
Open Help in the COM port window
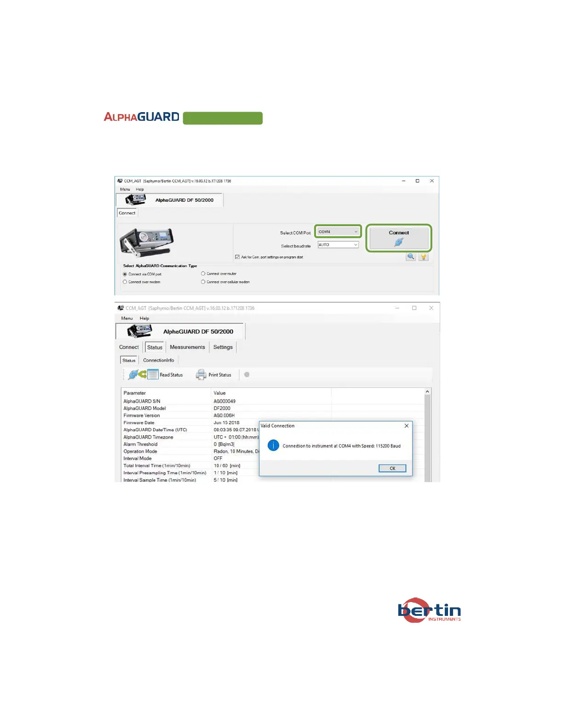click(140, 189)
